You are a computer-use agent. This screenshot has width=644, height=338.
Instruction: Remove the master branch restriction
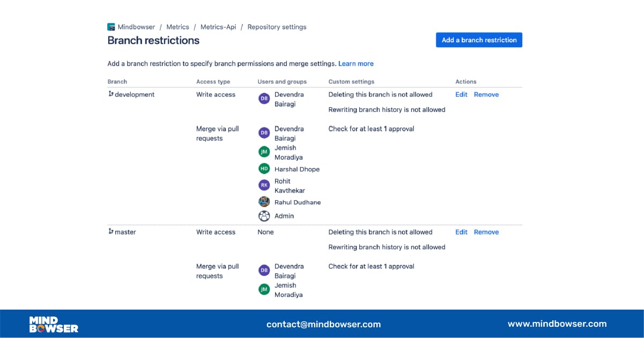(486, 232)
